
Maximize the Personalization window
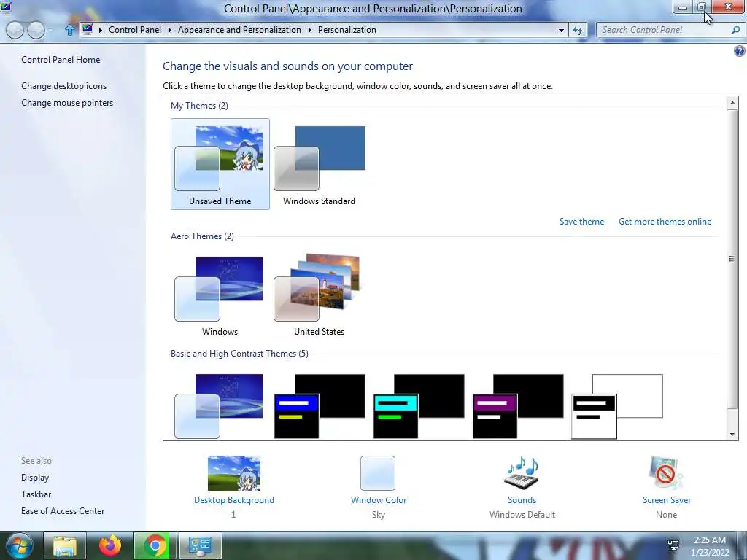[702, 7]
